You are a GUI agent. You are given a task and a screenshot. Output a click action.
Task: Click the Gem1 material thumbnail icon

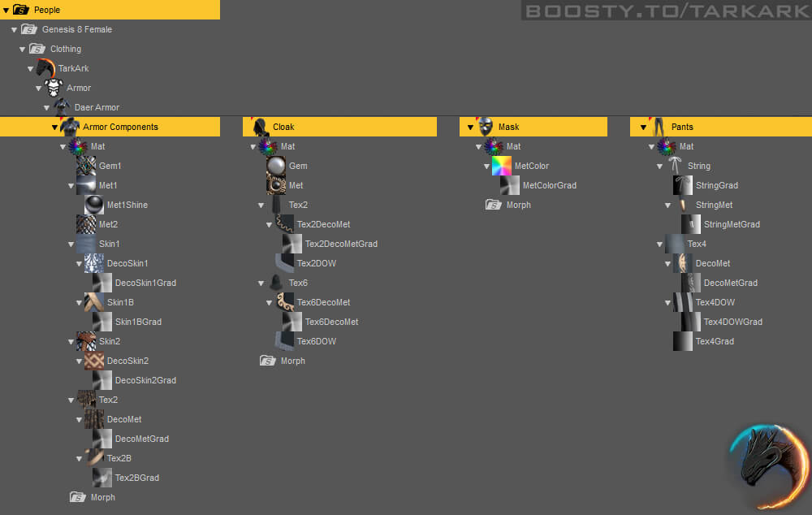pos(86,166)
